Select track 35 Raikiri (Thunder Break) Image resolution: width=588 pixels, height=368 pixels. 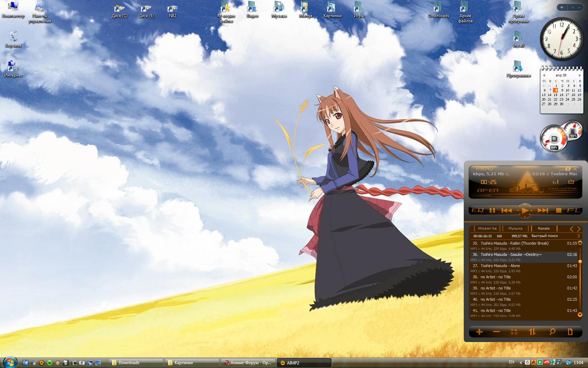tap(523, 246)
